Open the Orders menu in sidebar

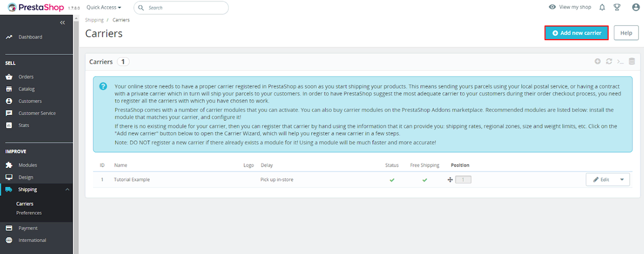26,77
